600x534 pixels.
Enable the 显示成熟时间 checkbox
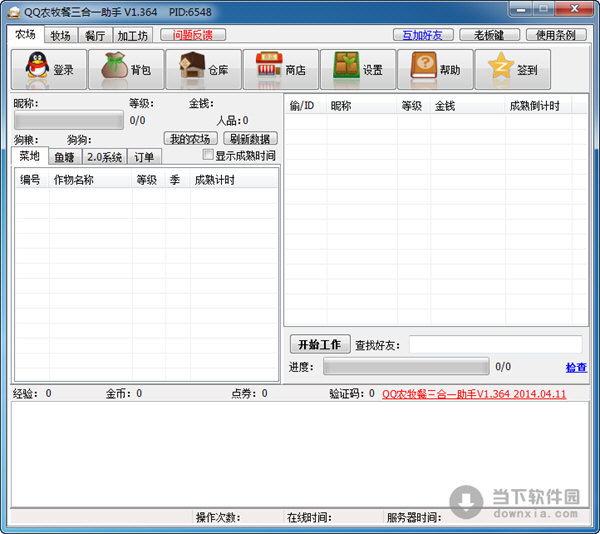(208, 155)
